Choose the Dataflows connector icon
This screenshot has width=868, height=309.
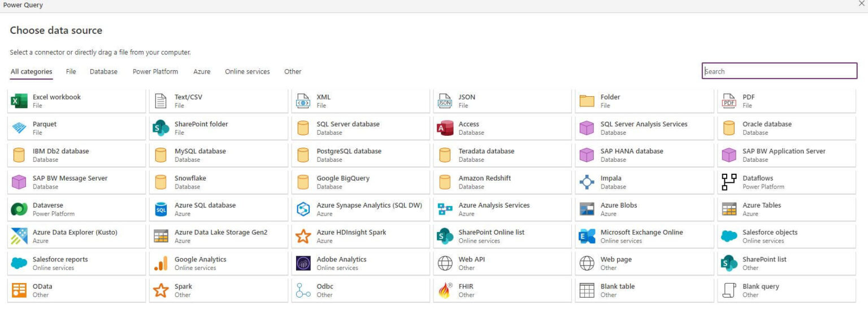[x=729, y=182]
